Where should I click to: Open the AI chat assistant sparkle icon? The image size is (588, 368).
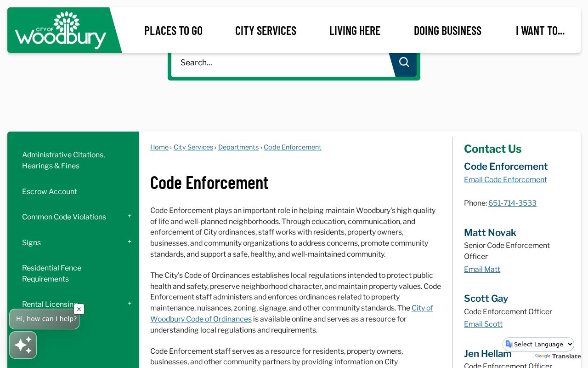23,345
